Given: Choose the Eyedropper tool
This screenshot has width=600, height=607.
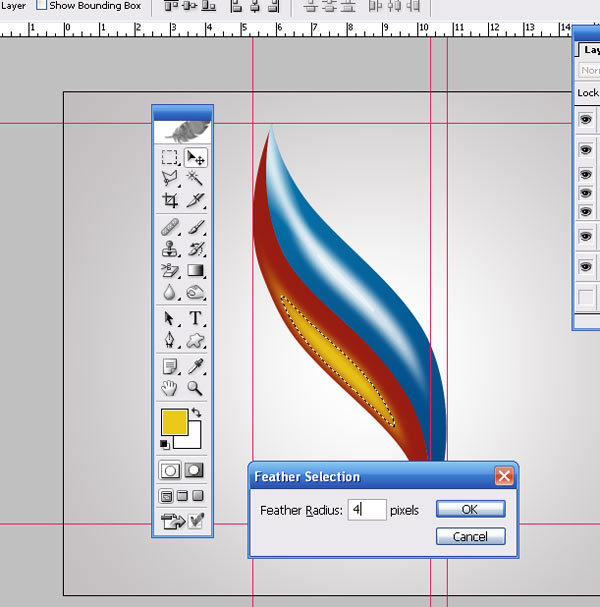Looking at the screenshot, I should [x=196, y=366].
